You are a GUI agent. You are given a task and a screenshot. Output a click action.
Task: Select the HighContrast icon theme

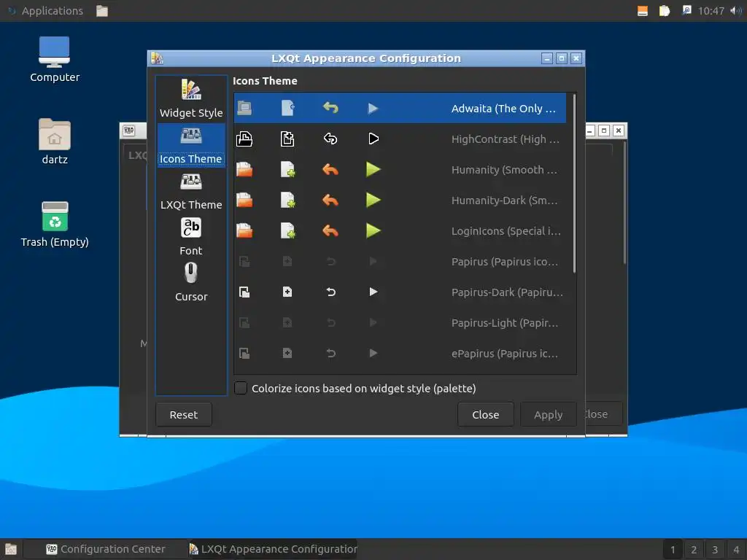pos(400,139)
